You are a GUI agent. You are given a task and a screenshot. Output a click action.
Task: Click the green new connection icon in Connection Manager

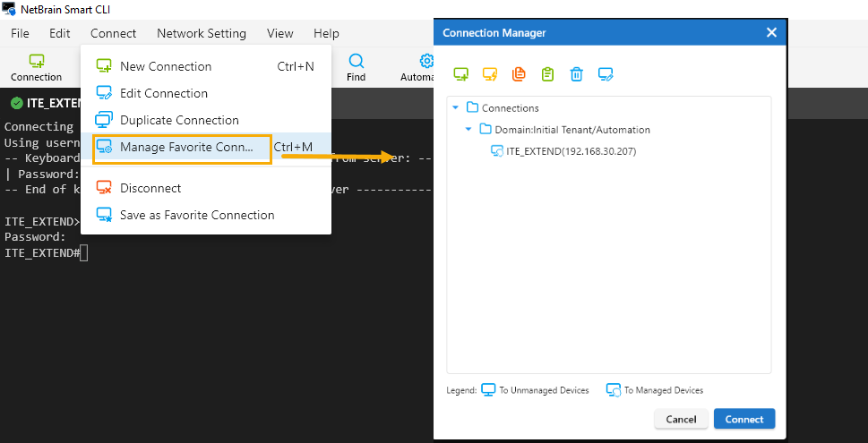[x=460, y=74]
